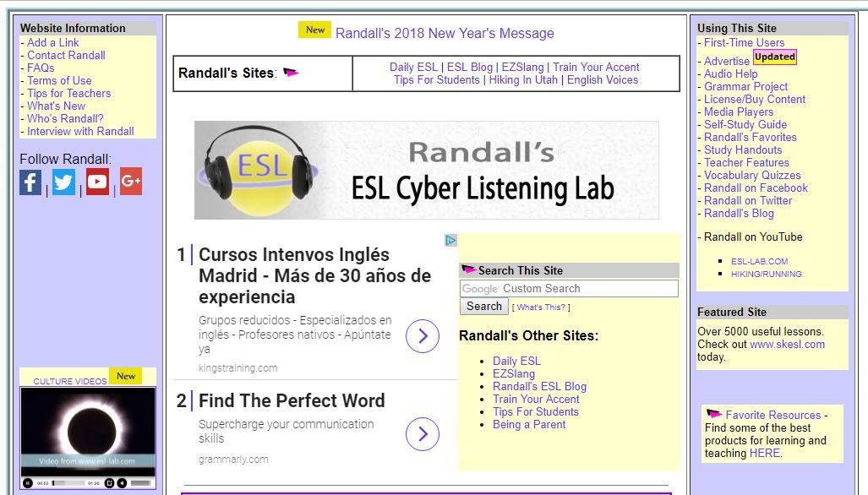Click the ESL Cyber Listening Lab banner

click(x=426, y=171)
